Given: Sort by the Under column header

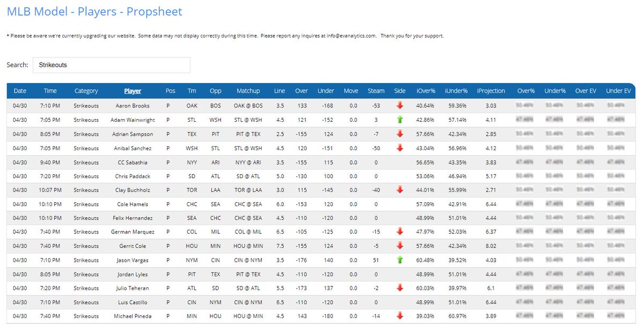Looking at the screenshot, I should [x=326, y=91].
